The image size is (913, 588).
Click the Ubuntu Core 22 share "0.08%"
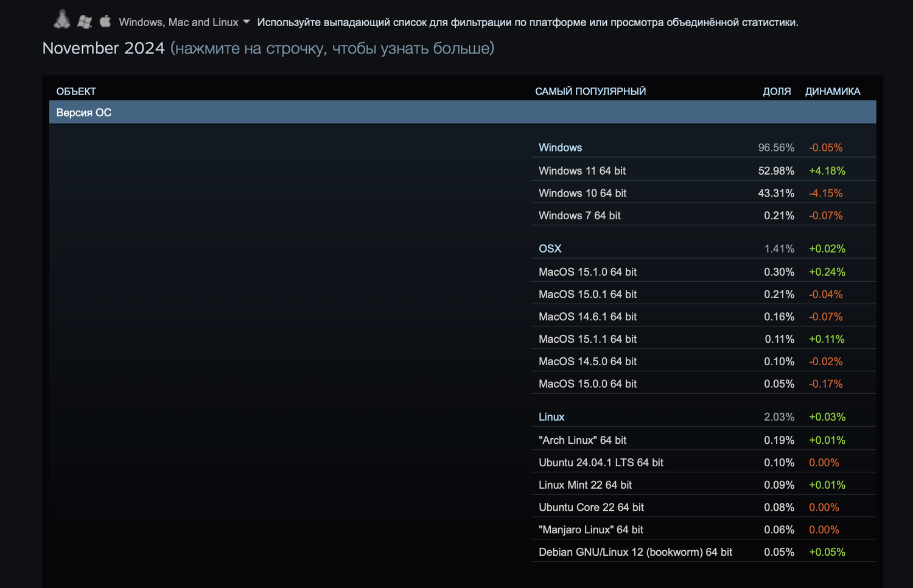click(779, 508)
